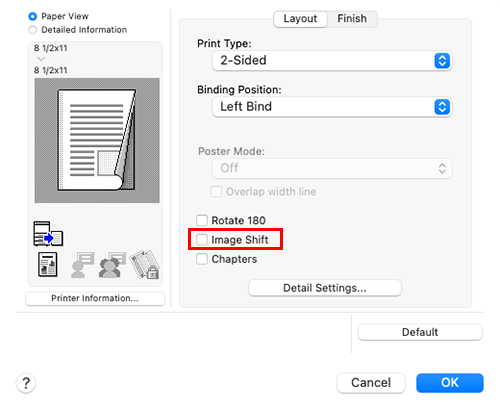Image resolution: width=500 pixels, height=409 pixels.
Task: Check the Chapters option
Action: coord(202,259)
